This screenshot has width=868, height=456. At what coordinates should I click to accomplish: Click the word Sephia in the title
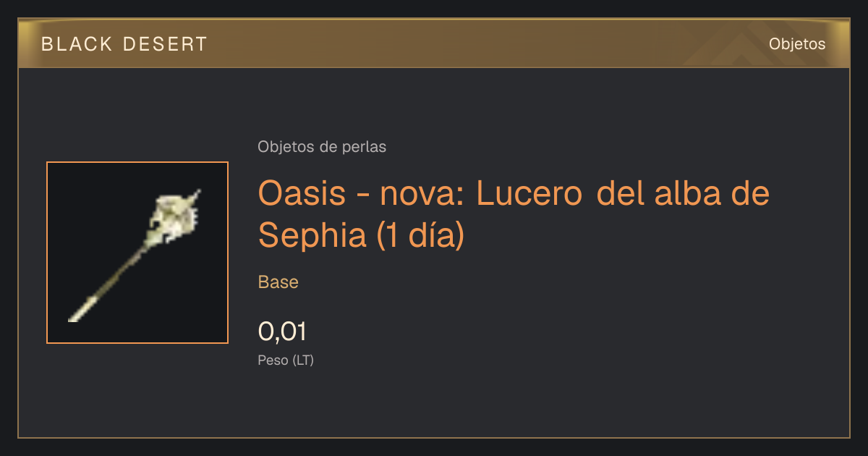[x=313, y=235]
